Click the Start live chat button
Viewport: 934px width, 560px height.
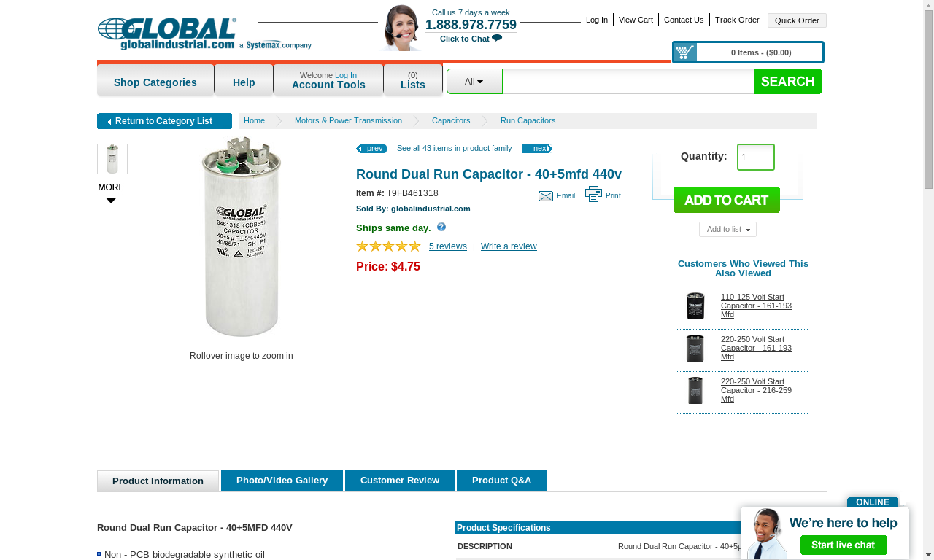click(x=844, y=545)
